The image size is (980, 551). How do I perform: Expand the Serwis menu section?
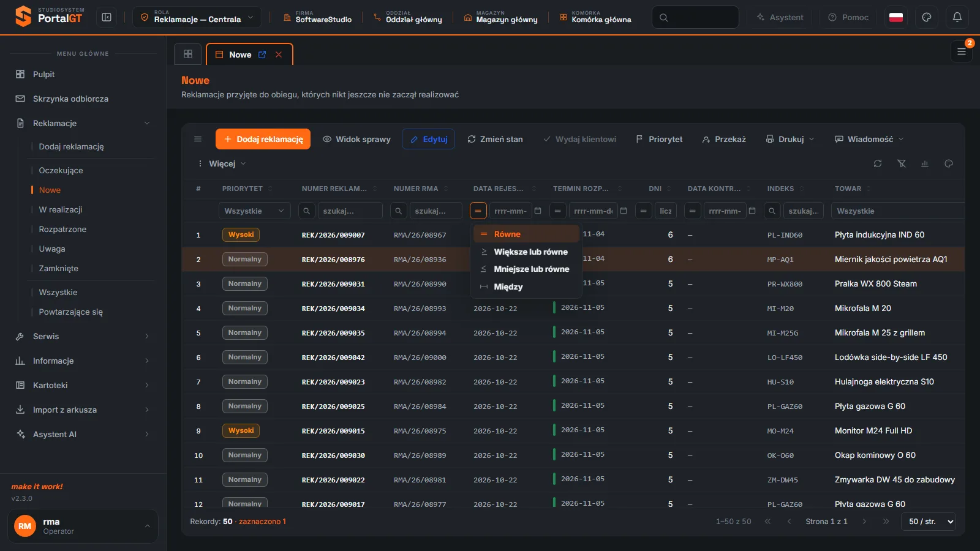coord(83,336)
